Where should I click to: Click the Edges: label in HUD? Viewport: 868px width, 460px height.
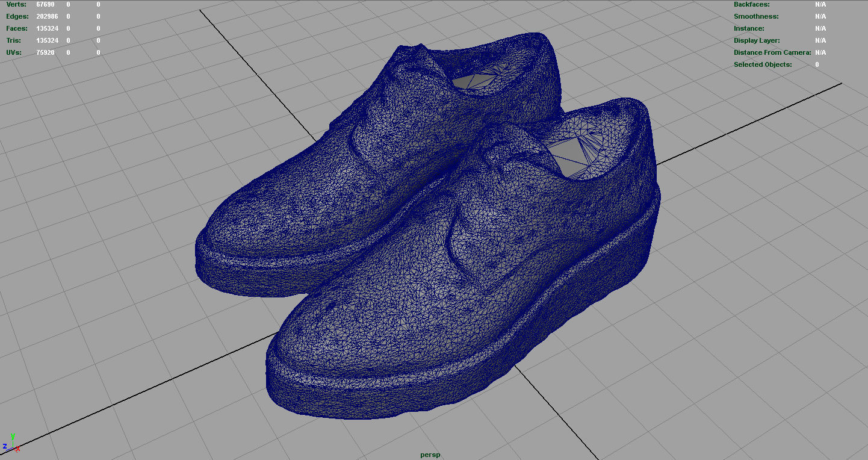(x=17, y=16)
